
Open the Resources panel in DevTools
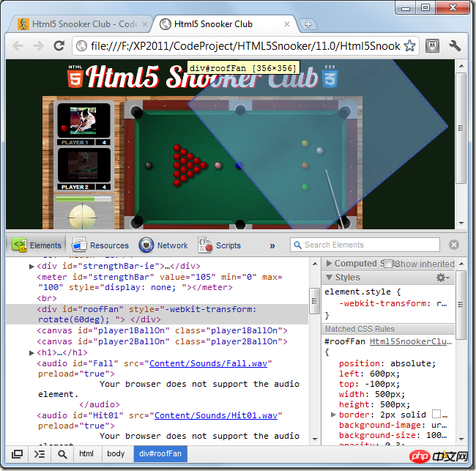click(100, 245)
